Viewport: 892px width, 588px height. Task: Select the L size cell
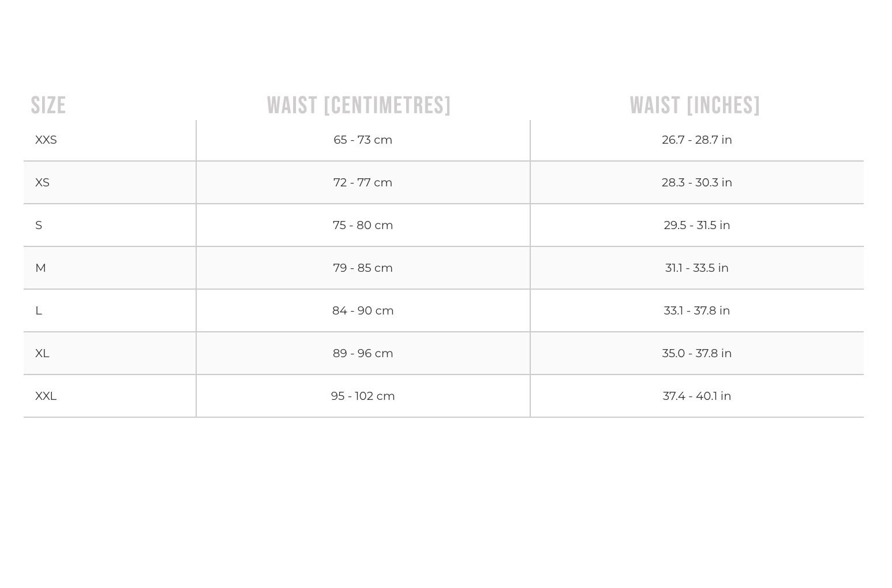pyautogui.click(x=39, y=311)
